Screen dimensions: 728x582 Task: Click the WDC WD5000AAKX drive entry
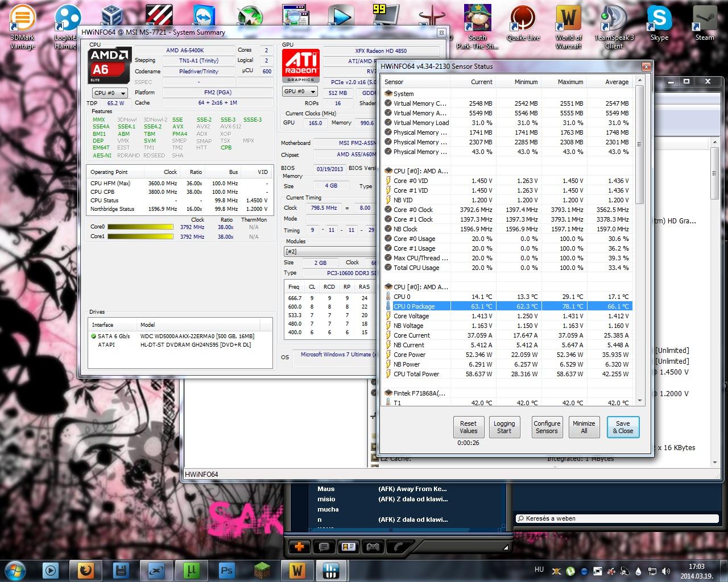pyautogui.click(x=181, y=336)
